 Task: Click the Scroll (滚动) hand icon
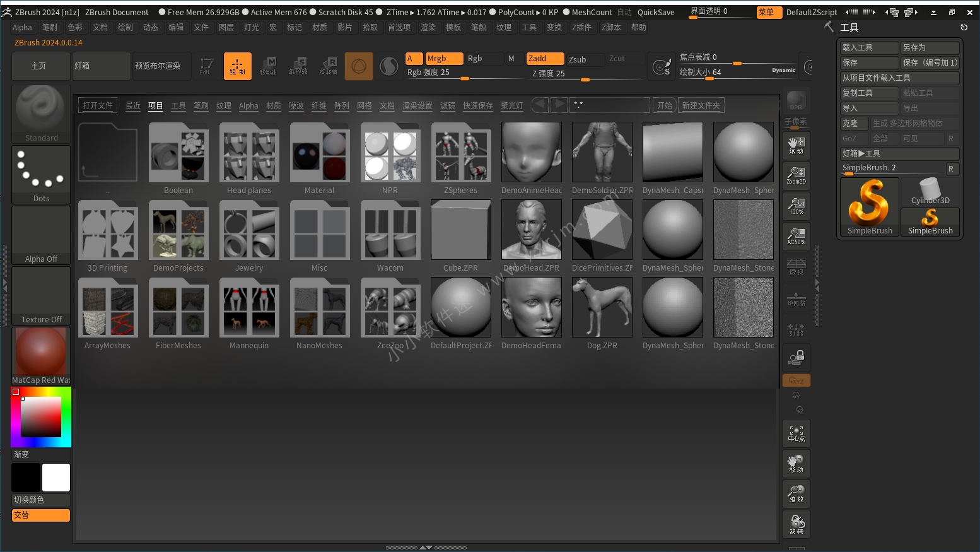point(796,145)
